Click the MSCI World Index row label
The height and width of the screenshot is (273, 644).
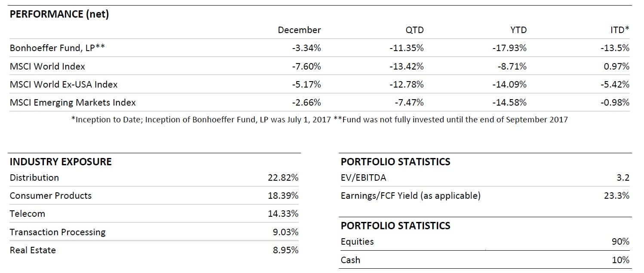point(47,67)
